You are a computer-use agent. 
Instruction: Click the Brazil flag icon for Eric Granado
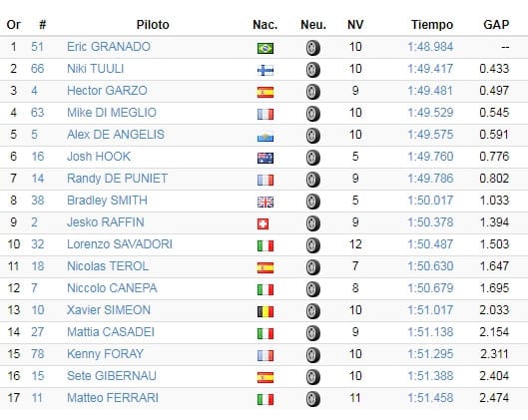(x=265, y=48)
